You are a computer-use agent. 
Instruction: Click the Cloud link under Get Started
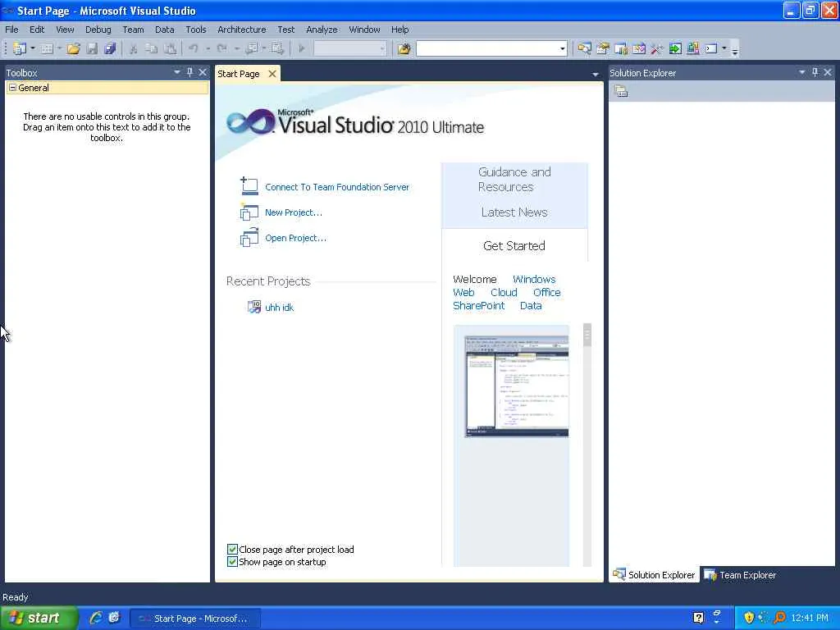[x=504, y=293]
